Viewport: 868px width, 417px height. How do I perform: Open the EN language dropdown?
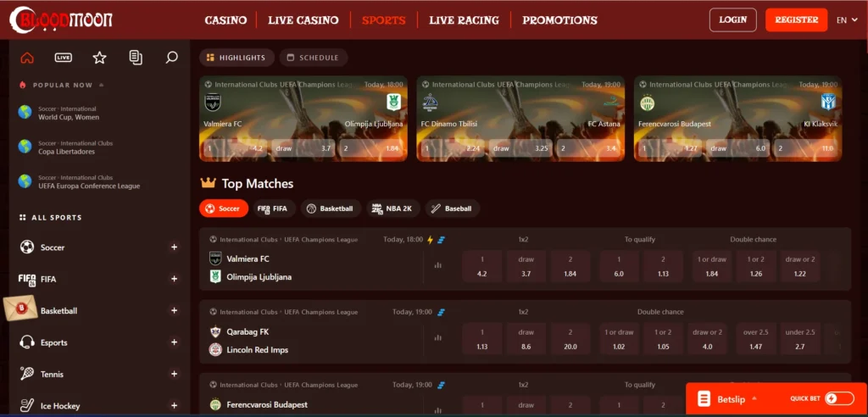click(x=846, y=20)
